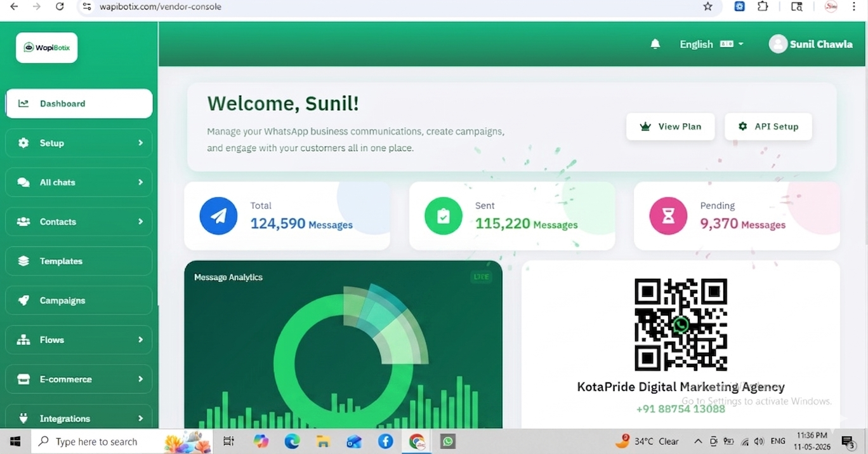Select Dashboard in the sidebar
Image resolution: width=868 pixels, height=454 pixels.
79,103
